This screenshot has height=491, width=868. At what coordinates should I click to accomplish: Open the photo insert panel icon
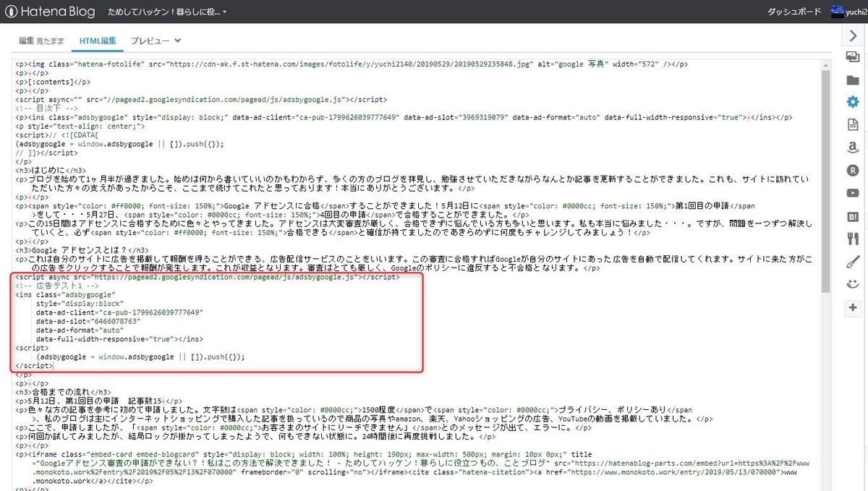click(x=852, y=57)
